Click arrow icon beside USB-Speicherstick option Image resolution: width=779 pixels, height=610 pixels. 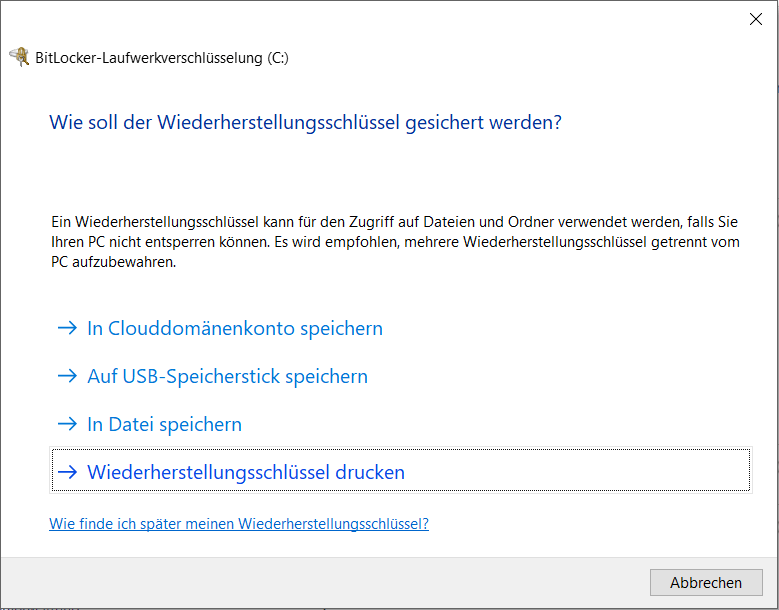pos(67,376)
